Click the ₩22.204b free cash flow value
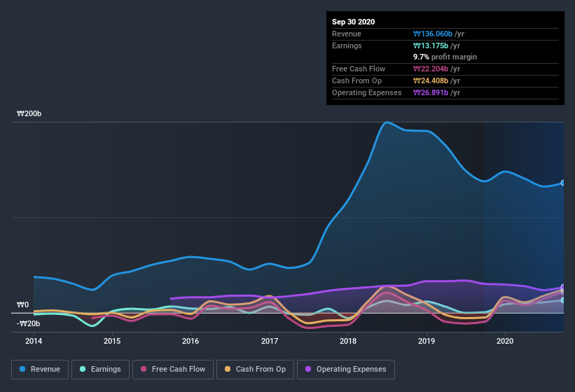This screenshot has width=575, height=392. 431,69
